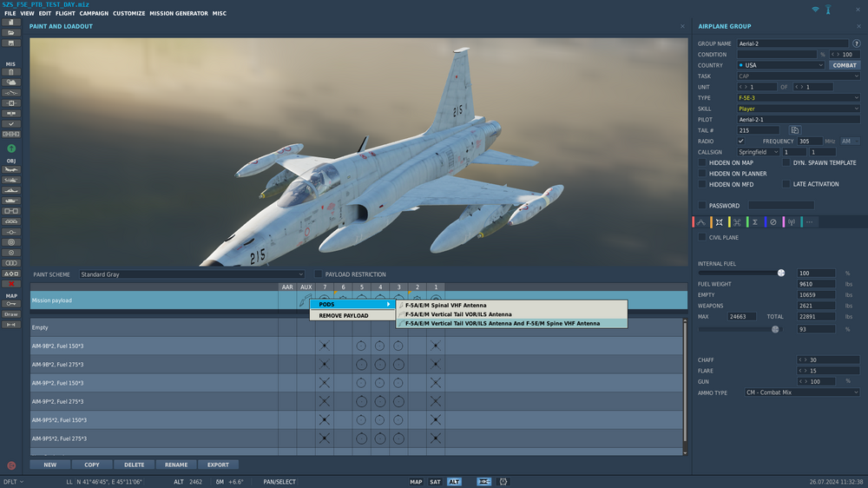868x488 pixels.
Task: Select the airplane group tool under OBJ
Action: (10, 169)
